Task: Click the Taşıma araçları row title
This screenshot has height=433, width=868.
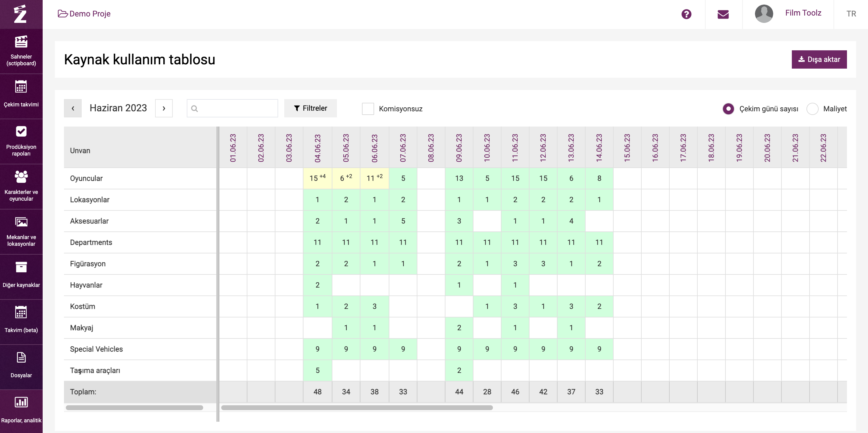Action: tap(95, 370)
